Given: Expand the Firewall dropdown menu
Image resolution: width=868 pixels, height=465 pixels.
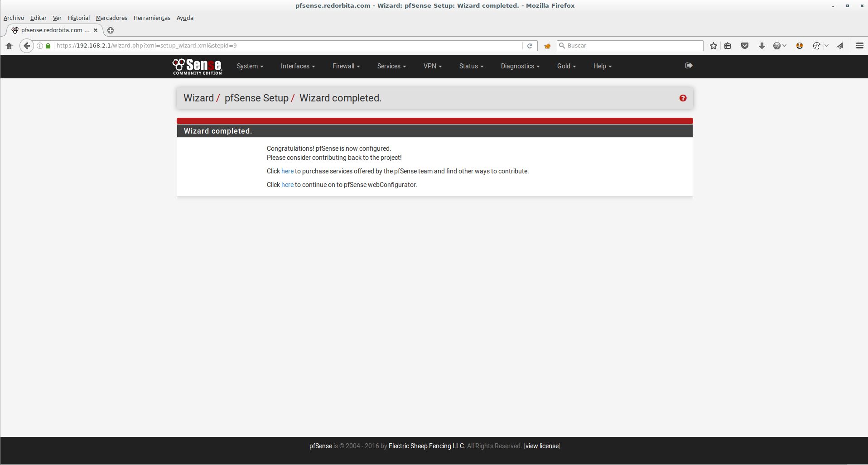Looking at the screenshot, I should [346, 66].
